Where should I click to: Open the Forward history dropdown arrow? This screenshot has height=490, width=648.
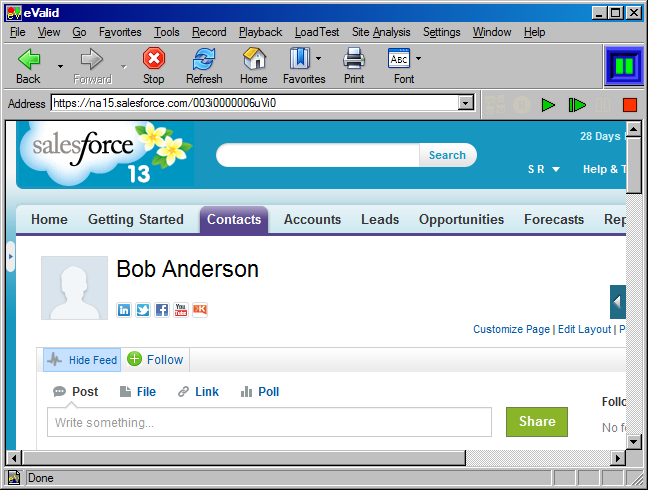(x=124, y=67)
